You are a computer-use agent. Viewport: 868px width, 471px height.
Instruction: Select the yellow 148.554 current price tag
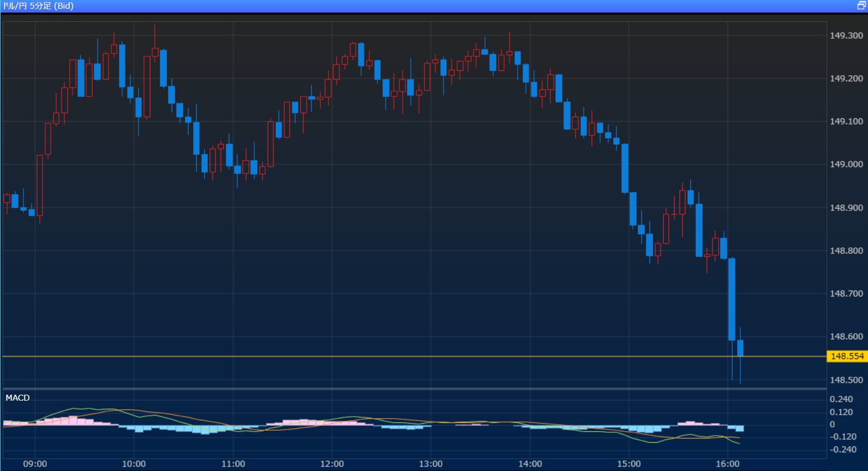847,357
